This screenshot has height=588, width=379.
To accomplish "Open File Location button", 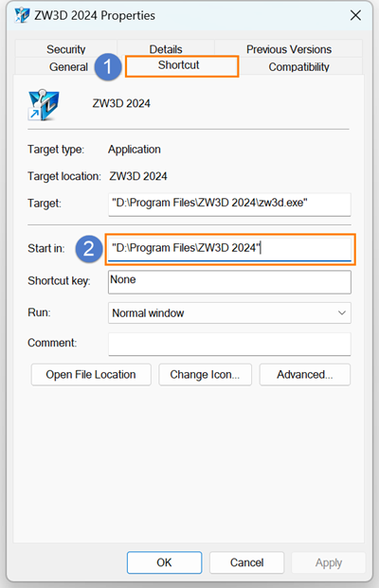I will 91,374.
